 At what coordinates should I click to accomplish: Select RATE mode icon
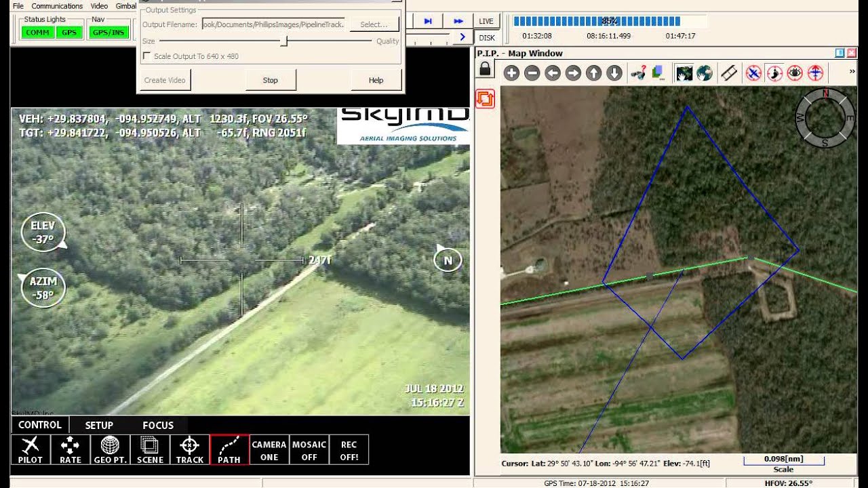(70, 449)
